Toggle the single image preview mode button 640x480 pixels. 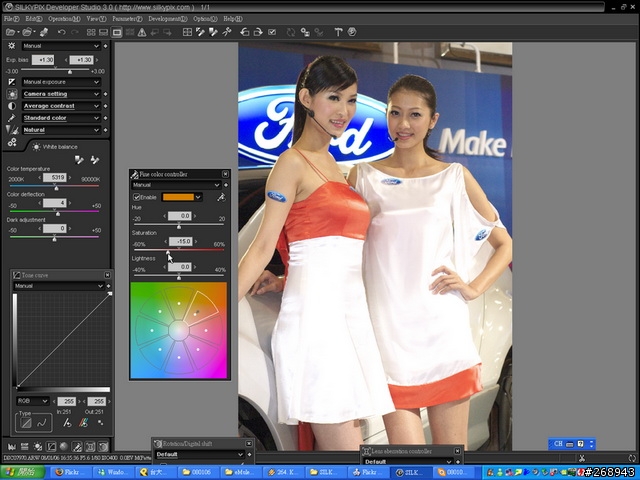[117, 32]
